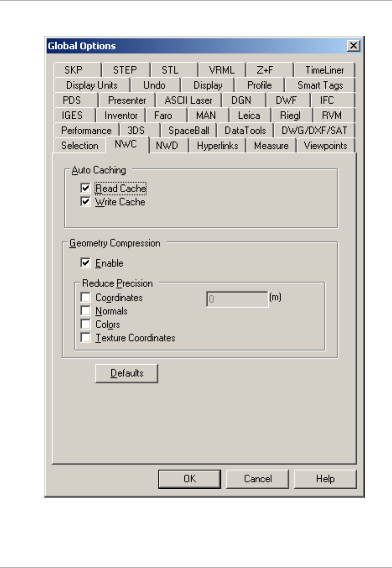Switch to the Presenter tab

(126, 100)
